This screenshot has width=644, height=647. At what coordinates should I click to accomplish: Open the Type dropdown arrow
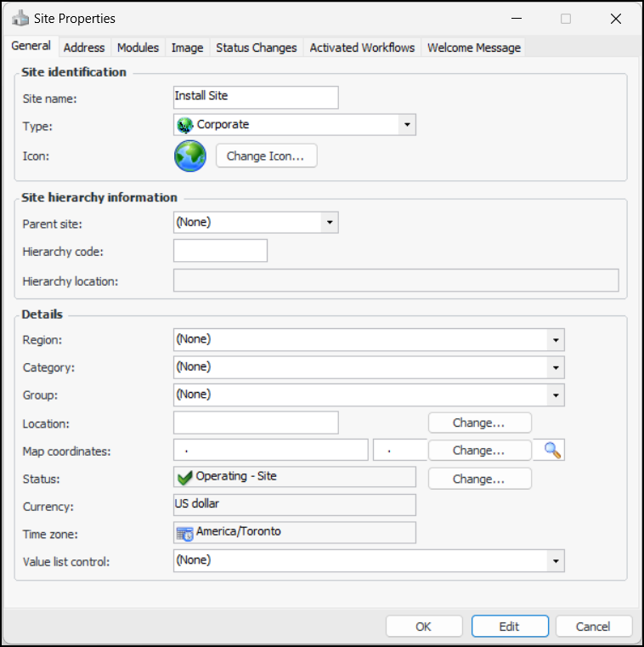pyautogui.click(x=407, y=125)
